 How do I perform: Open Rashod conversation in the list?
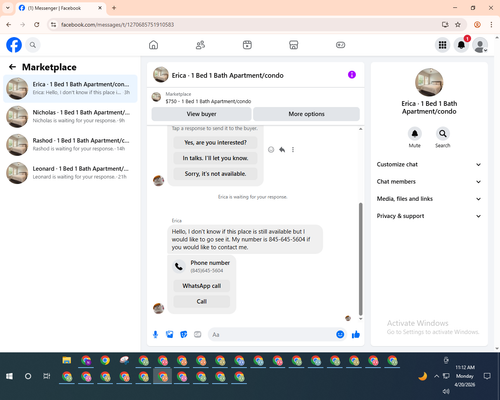tap(70, 145)
